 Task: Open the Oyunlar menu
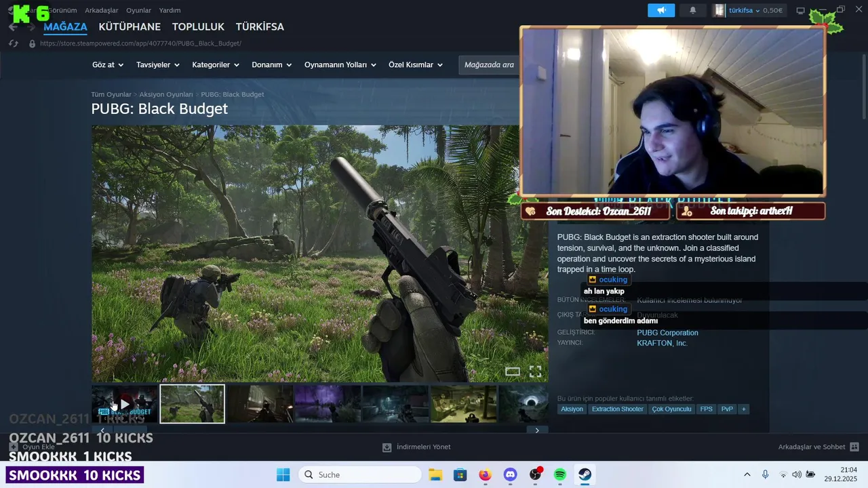point(138,10)
